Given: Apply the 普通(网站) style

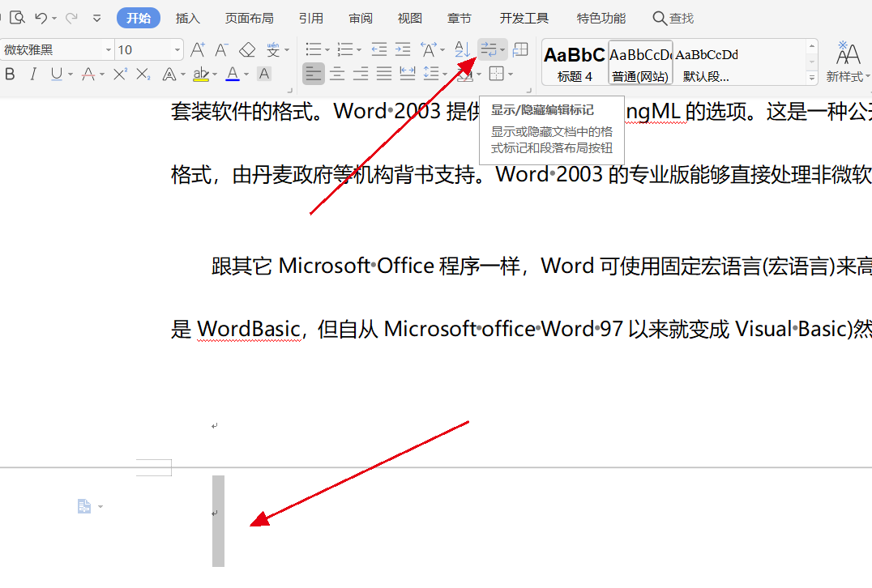Looking at the screenshot, I should tap(640, 63).
